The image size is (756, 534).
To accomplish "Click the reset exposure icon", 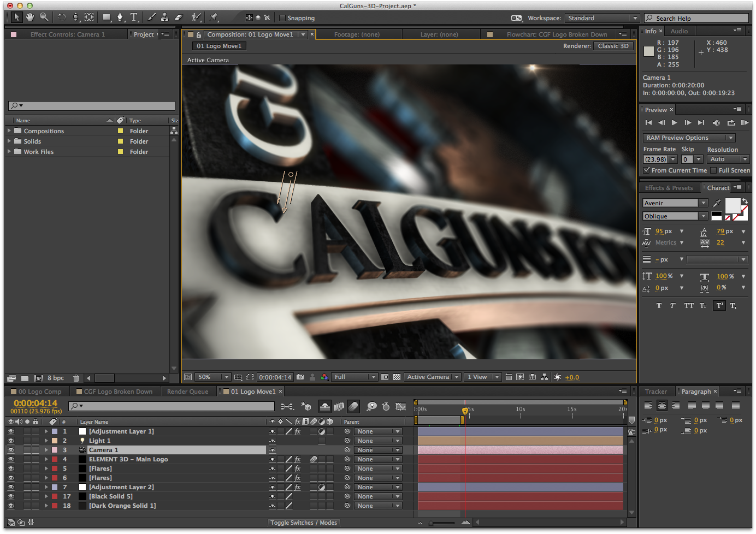I will point(557,377).
